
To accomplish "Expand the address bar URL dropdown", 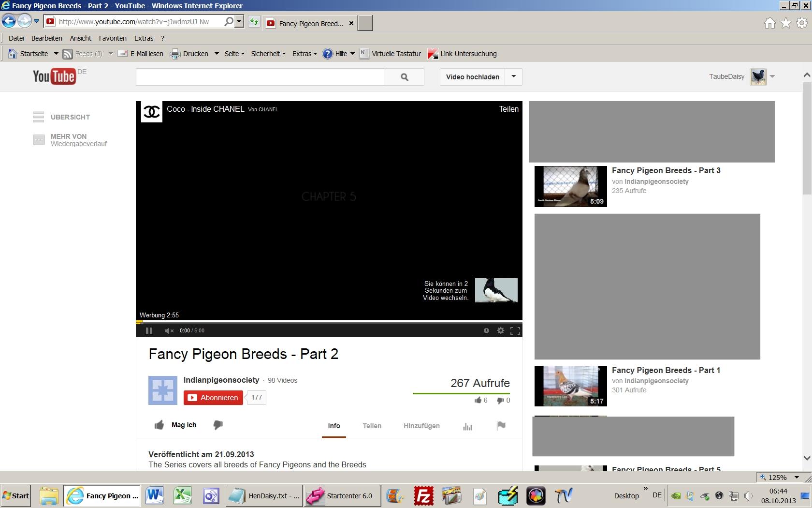I will pos(239,22).
